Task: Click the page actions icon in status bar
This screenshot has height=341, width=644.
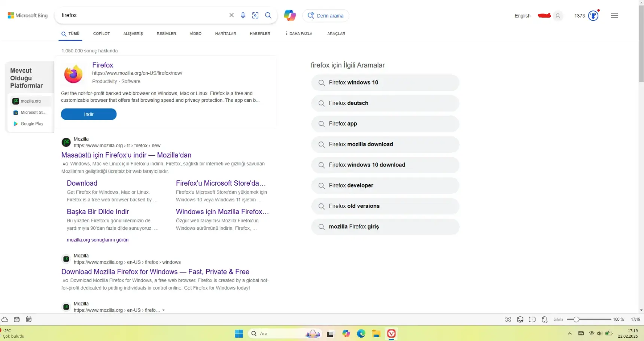Action: point(544,319)
